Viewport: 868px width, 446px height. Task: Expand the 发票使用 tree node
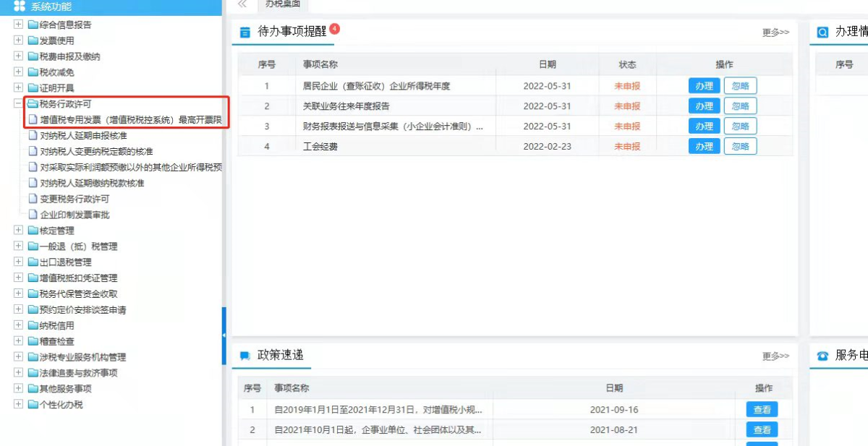(x=18, y=40)
